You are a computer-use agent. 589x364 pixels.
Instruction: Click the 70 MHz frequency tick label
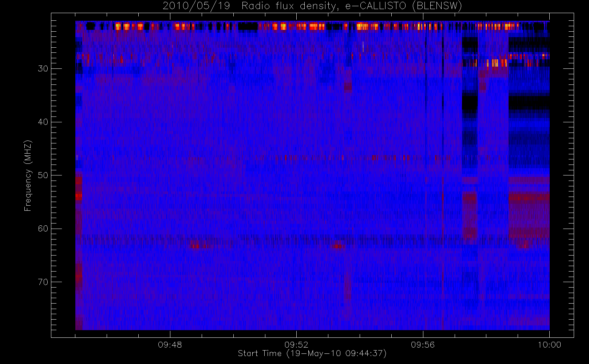(x=43, y=282)
